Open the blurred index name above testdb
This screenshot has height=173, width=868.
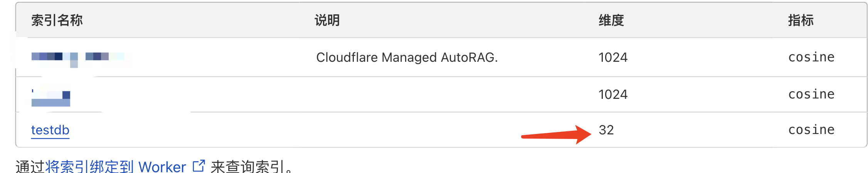click(51, 98)
